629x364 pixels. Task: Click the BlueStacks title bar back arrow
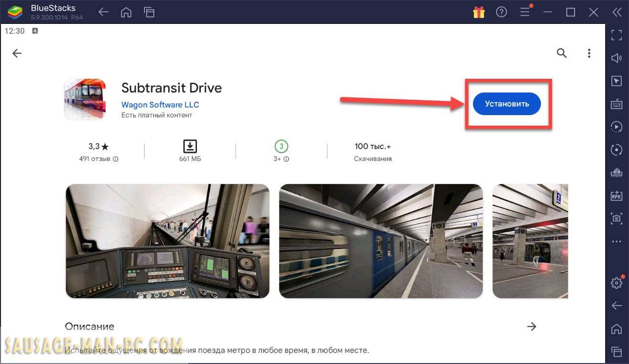click(104, 12)
